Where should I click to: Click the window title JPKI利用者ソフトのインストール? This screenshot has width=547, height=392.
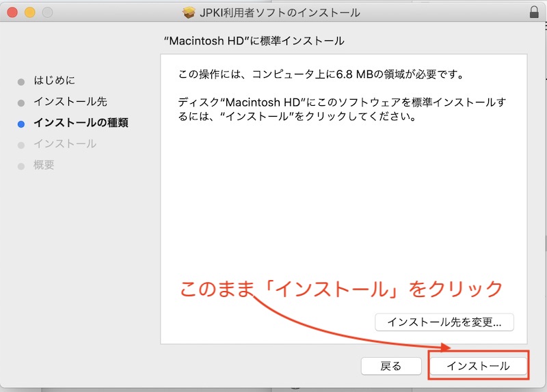(x=280, y=13)
